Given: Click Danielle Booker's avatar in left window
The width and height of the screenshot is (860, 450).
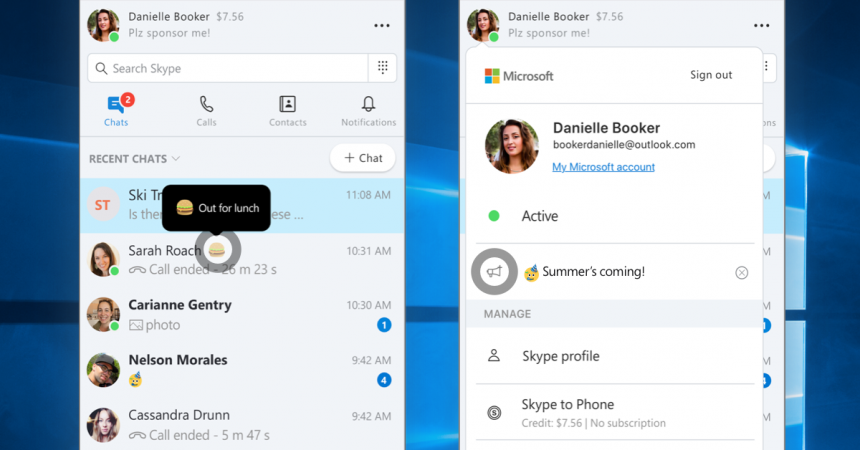Looking at the screenshot, I should pos(103,25).
